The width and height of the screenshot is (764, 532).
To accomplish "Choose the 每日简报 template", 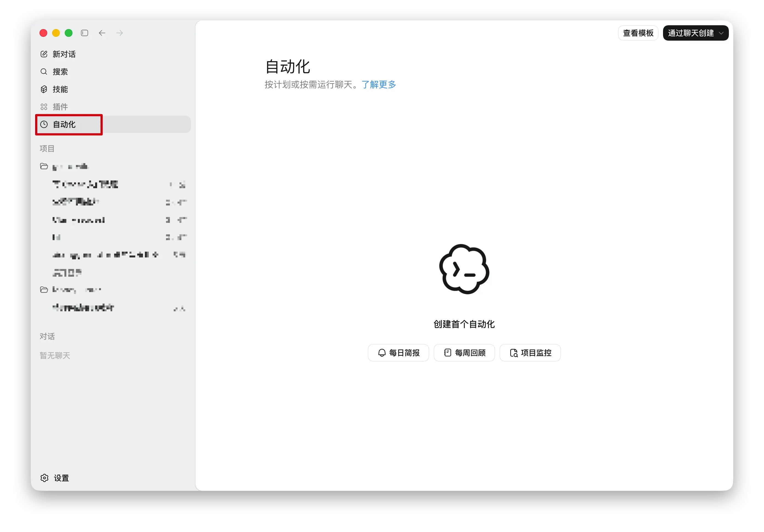I will coord(398,353).
